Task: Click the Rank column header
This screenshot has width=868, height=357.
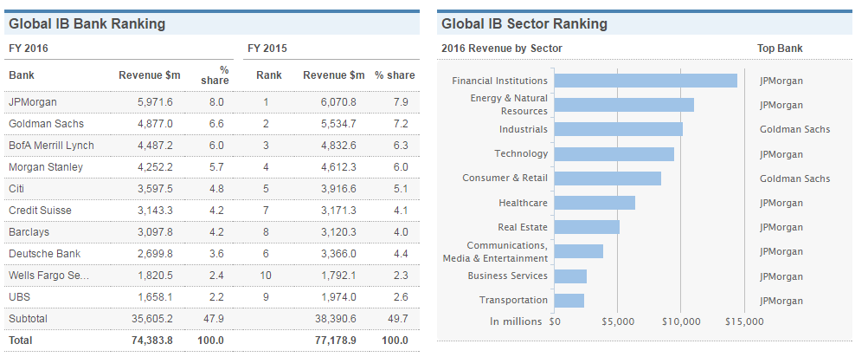Action: 268,75
